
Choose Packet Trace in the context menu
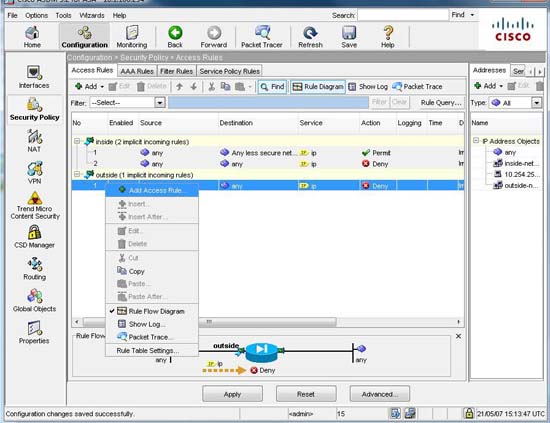(152, 337)
